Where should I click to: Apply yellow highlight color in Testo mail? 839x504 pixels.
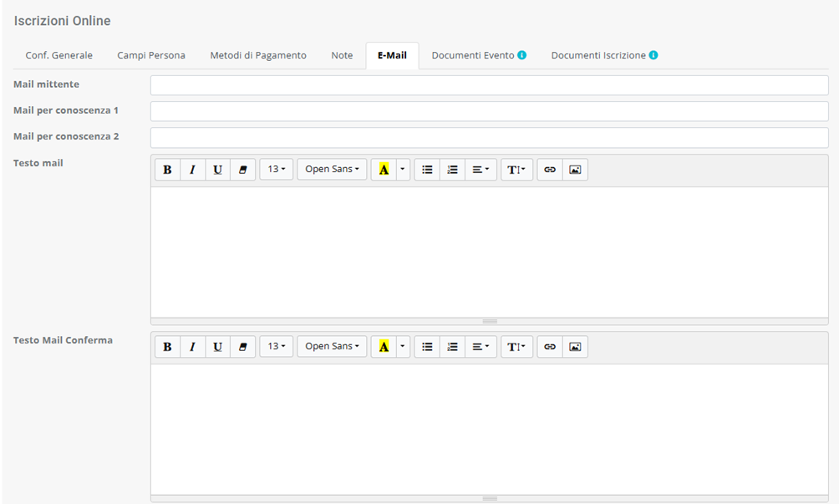[x=384, y=170]
